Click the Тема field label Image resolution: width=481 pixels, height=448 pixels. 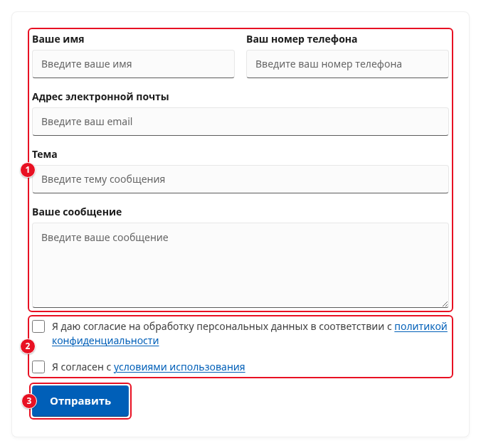pyautogui.click(x=45, y=154)
